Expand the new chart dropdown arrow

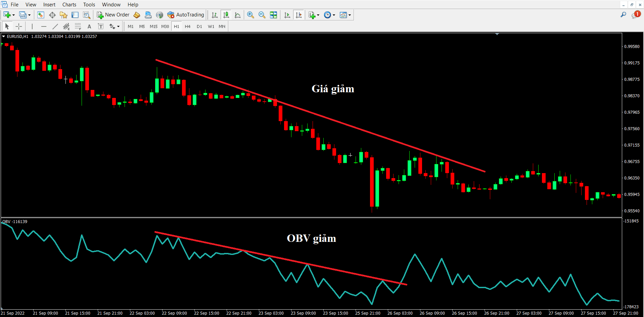(x=13, y=15)
